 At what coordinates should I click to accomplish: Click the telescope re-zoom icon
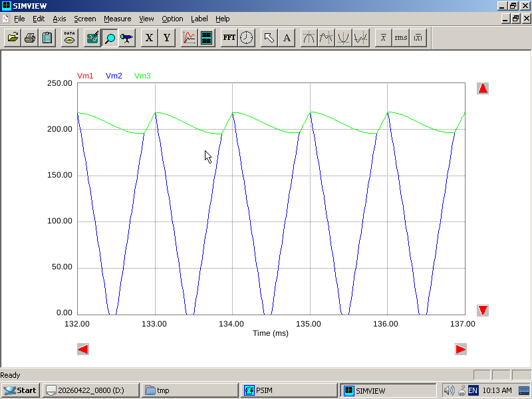coord(127,37)
